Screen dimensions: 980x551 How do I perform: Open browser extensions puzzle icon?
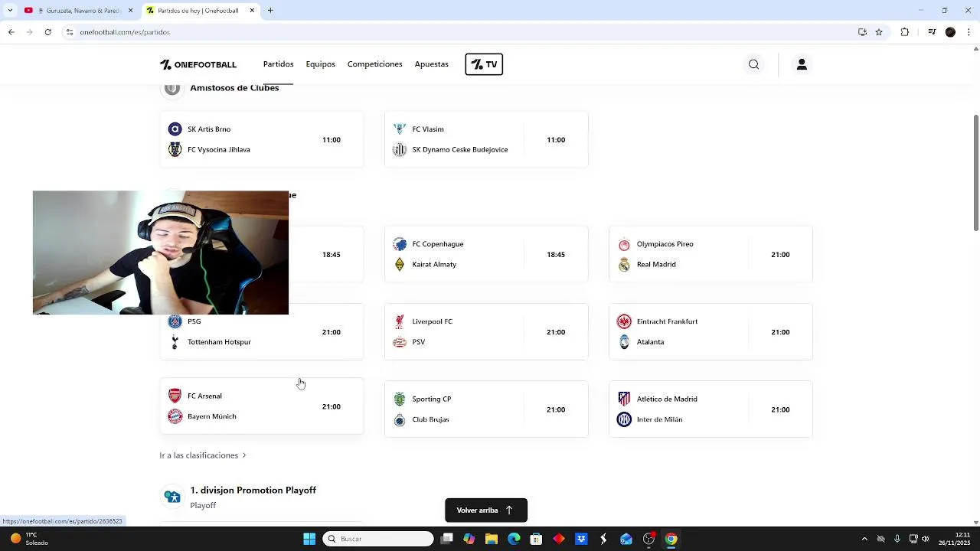(905, 32)
